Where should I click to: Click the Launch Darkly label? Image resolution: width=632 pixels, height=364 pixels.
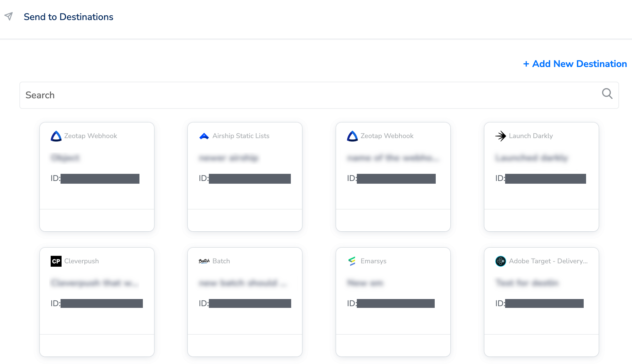coord(531,136)
